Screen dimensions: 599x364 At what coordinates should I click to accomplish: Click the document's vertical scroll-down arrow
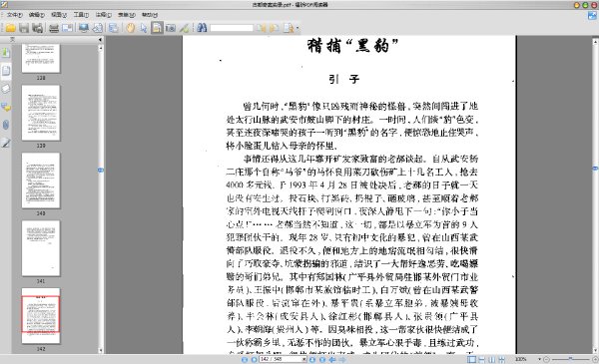point(595,350)
